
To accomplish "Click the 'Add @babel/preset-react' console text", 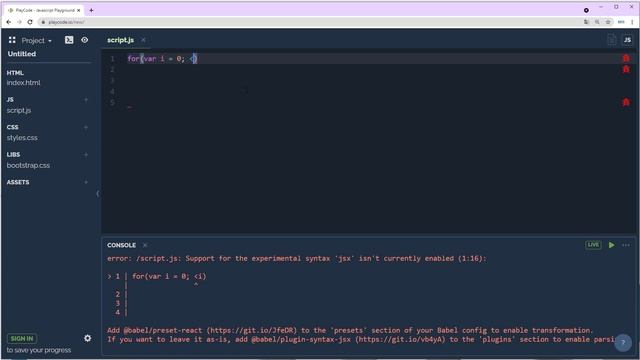I will point(350,330).
